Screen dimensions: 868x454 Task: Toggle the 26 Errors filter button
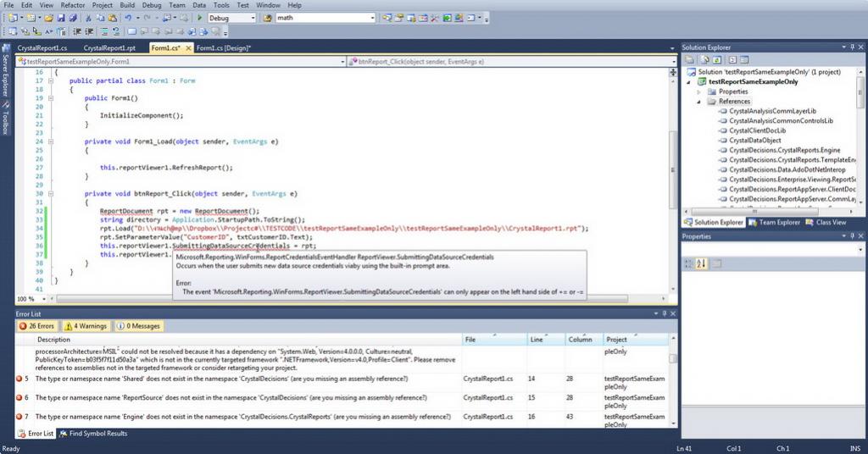click(x=36, y=326)
